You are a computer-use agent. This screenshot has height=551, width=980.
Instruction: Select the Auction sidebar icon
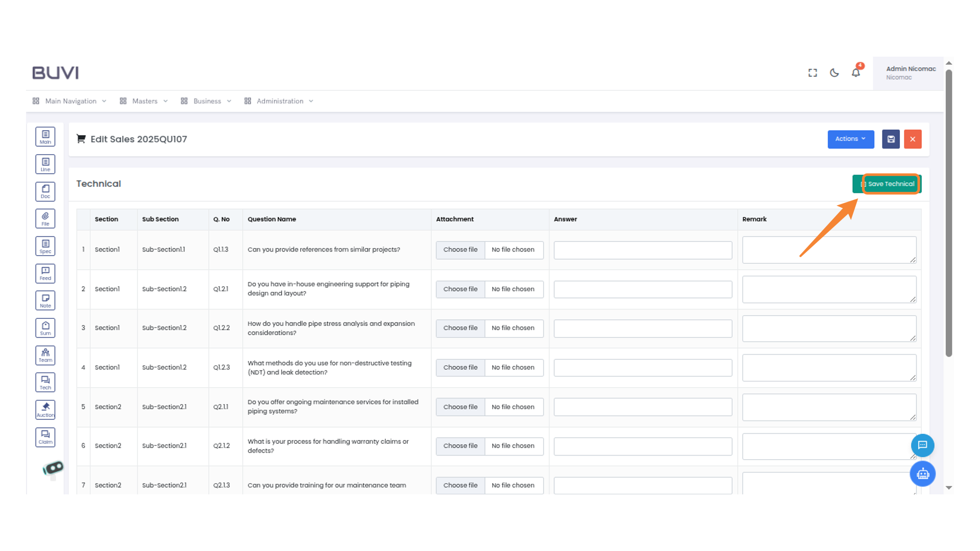[x=45, y=410]
